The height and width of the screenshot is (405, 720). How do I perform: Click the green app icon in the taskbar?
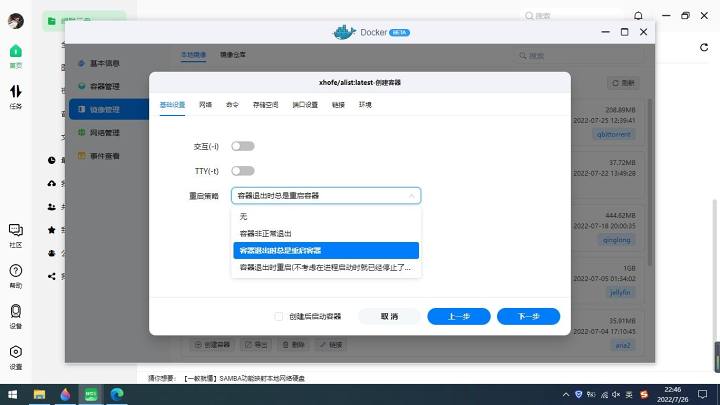pos(91,394)
